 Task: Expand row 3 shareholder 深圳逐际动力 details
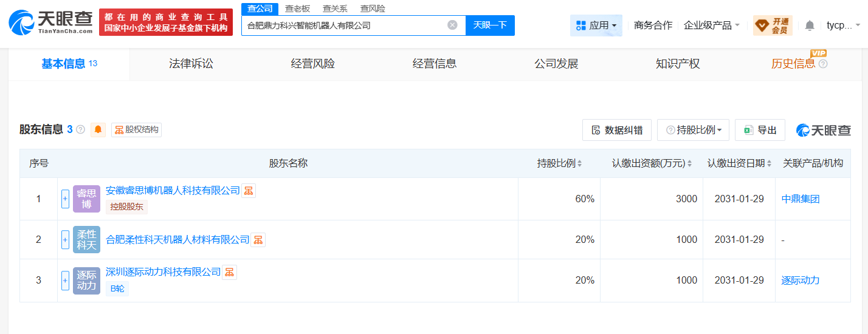click(x=66, y=281)
